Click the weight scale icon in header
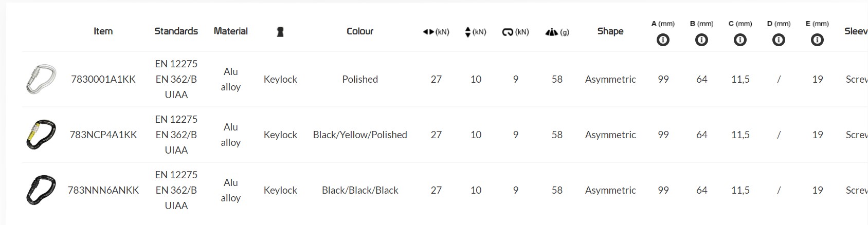Image resolution: width=868 pixels, height=225 pixels. (x=551, y=32)
